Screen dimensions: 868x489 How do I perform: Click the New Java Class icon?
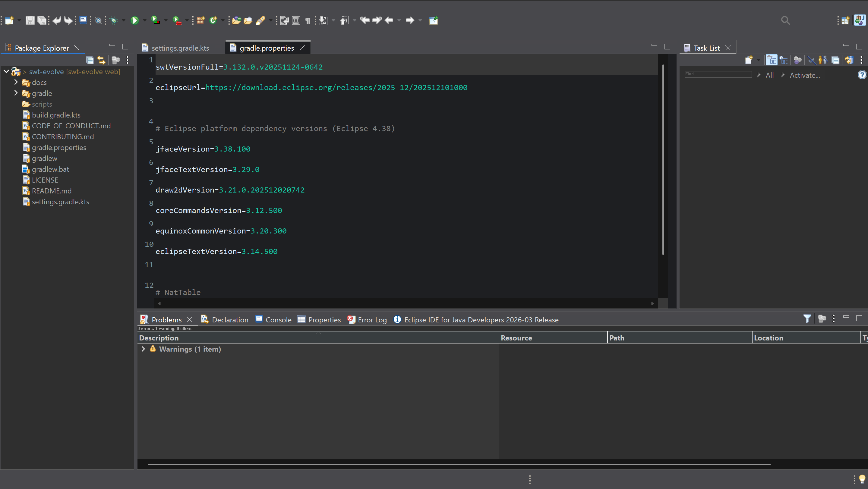pos(213,20)
